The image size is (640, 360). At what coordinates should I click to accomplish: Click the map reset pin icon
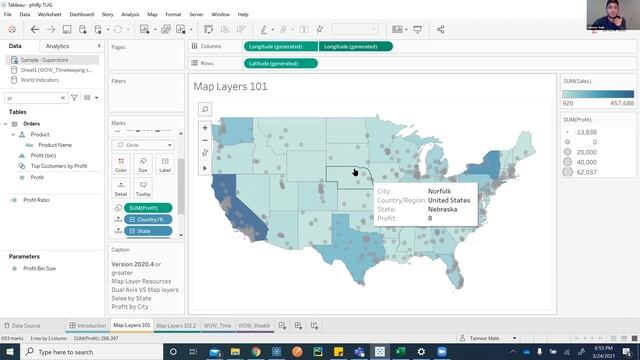205,153
